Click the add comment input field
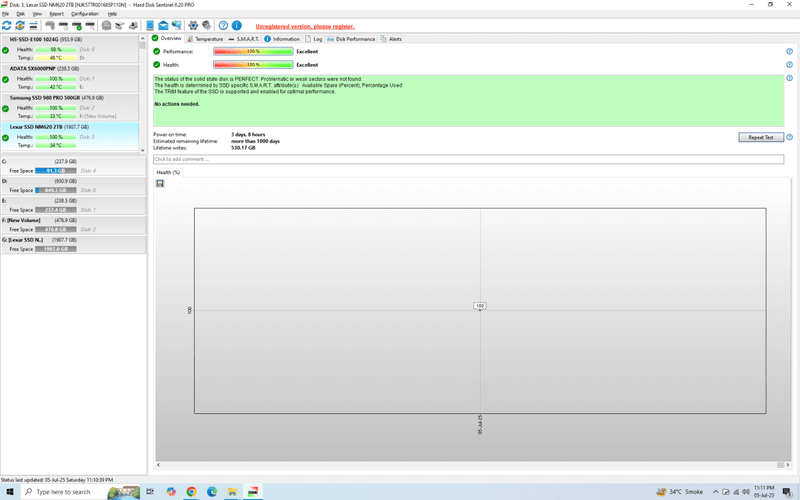 click(x=468, y=159)
